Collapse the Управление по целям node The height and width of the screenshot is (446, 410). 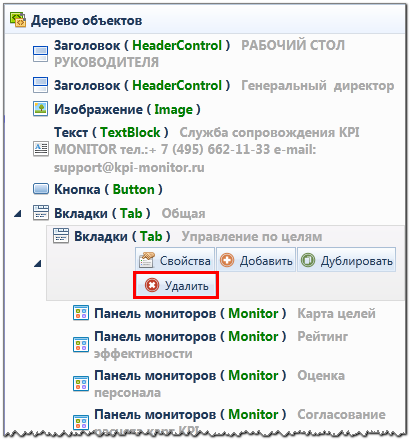point(37,264)
